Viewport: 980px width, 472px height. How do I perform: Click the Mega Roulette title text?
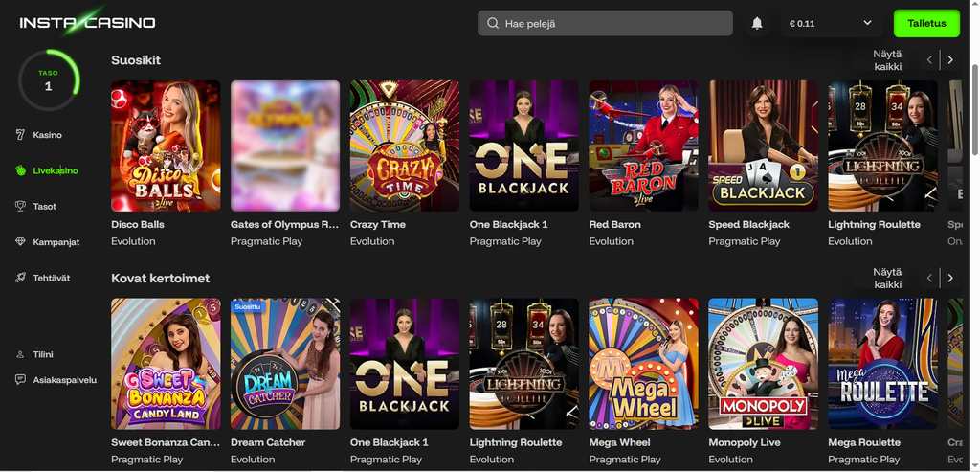(x=864, y=442)
